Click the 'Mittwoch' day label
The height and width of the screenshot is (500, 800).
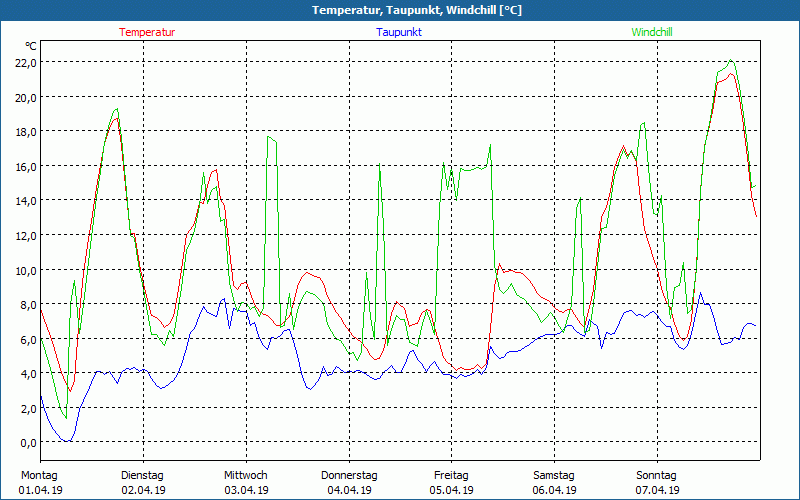pyautogui.click(x=245, y=476)
